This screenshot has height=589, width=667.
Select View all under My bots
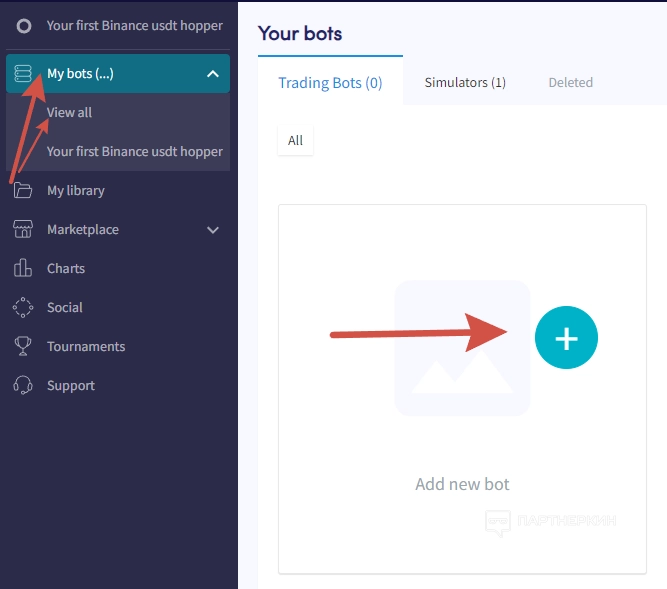coord(69,112)
